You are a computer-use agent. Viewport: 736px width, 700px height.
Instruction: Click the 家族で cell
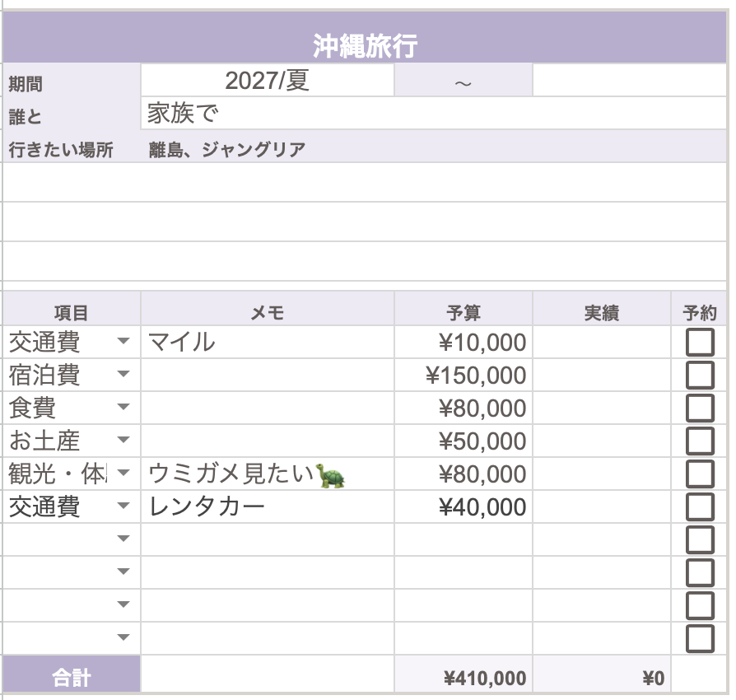pyautogui.click(x=434, y=113)
